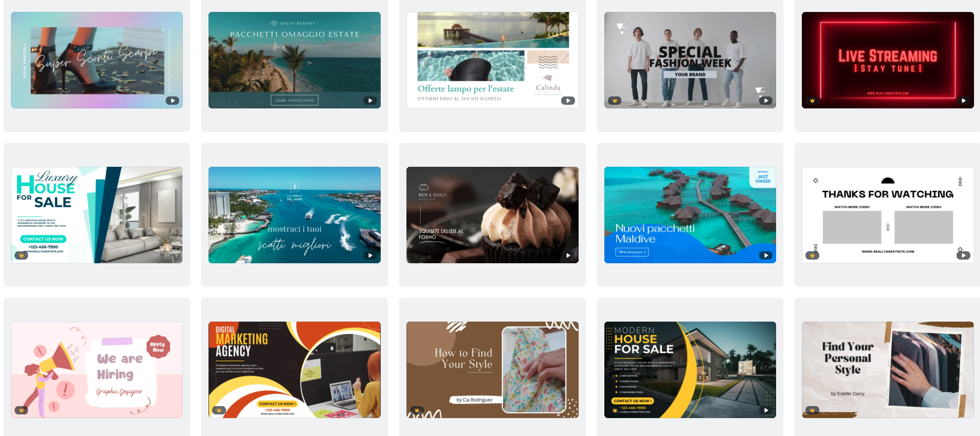
Task: Open the Calinda "Offerte lampo" template
Action: (x=492, y=60)
